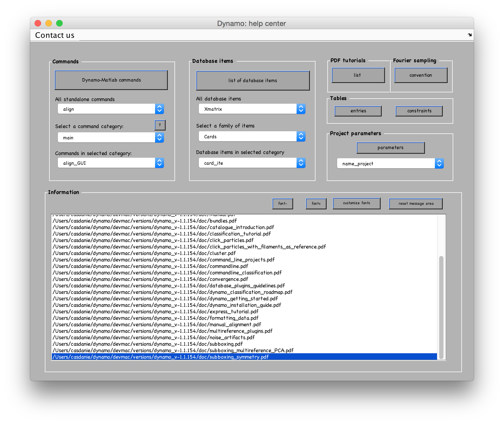Select the catalogue_introduction.pdf path line
The width and height of the screenshot is (504, 424).
[244, 227]
